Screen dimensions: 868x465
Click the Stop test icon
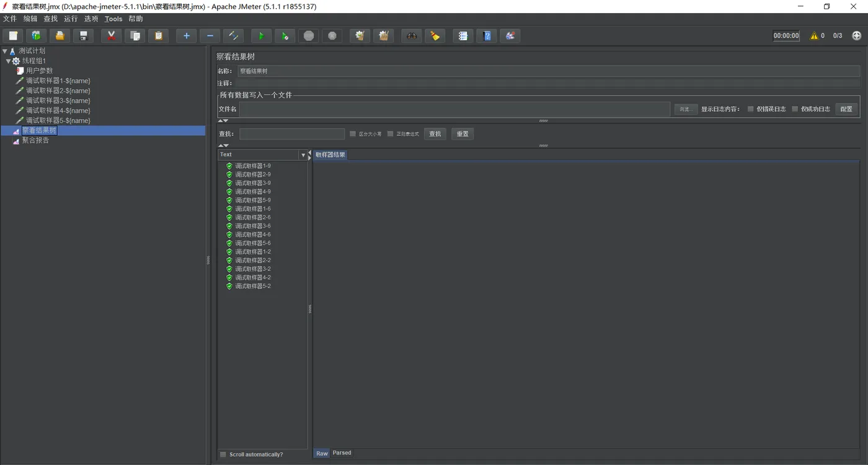(308, 36)
